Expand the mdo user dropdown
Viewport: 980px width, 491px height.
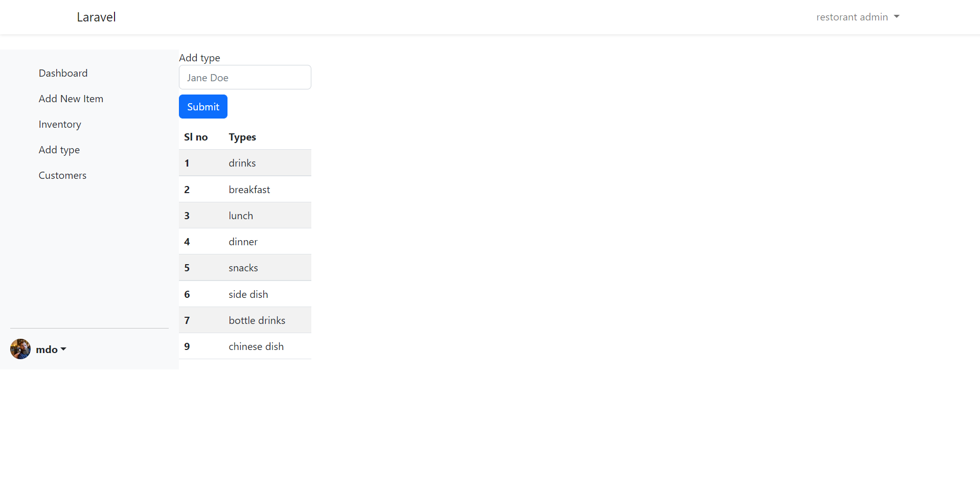click(x=51, y=349)
